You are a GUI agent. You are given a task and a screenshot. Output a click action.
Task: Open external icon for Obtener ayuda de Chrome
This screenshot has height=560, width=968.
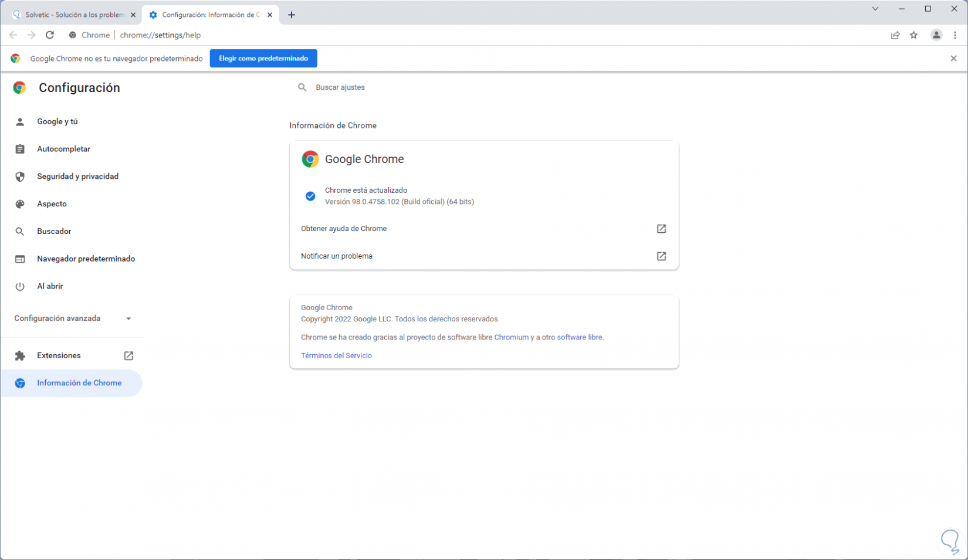(661, 229)
